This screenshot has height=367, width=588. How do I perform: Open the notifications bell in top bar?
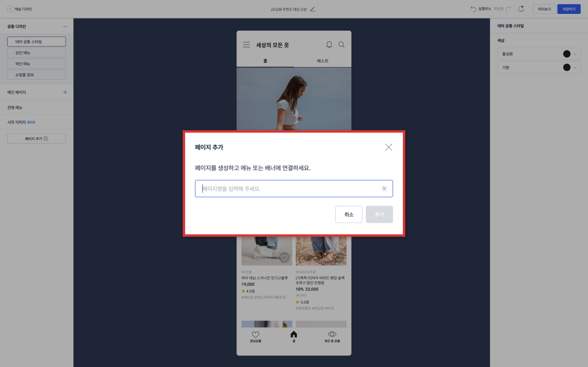pos(521,9)
